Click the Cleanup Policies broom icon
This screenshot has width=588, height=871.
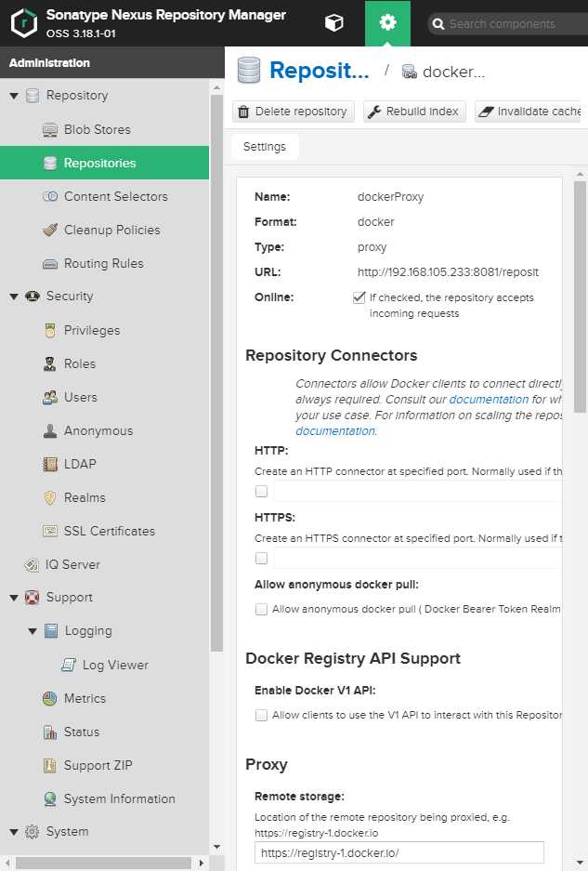50,230
